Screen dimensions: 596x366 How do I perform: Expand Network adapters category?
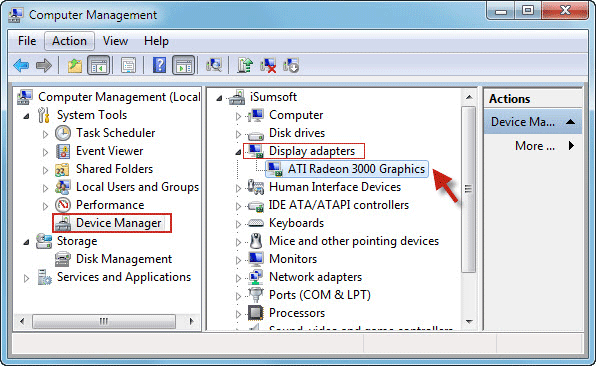(238, 278)
